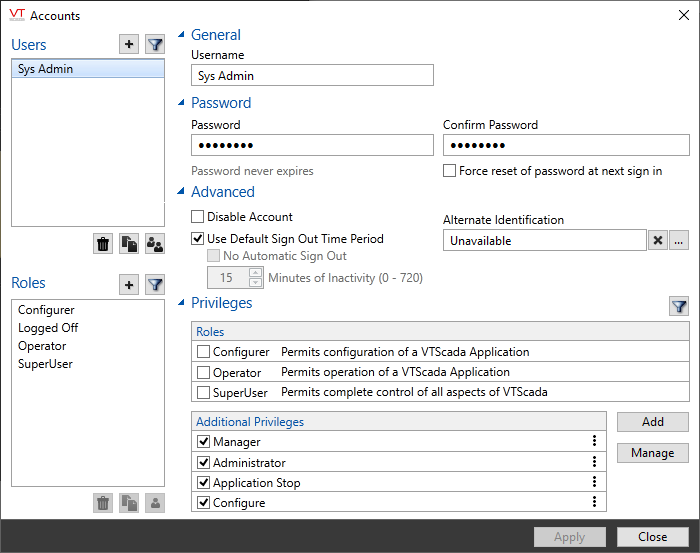The height and width of the screenshot is (553, 700).
Task: Collapse the General section
Action: click(181, 35)
